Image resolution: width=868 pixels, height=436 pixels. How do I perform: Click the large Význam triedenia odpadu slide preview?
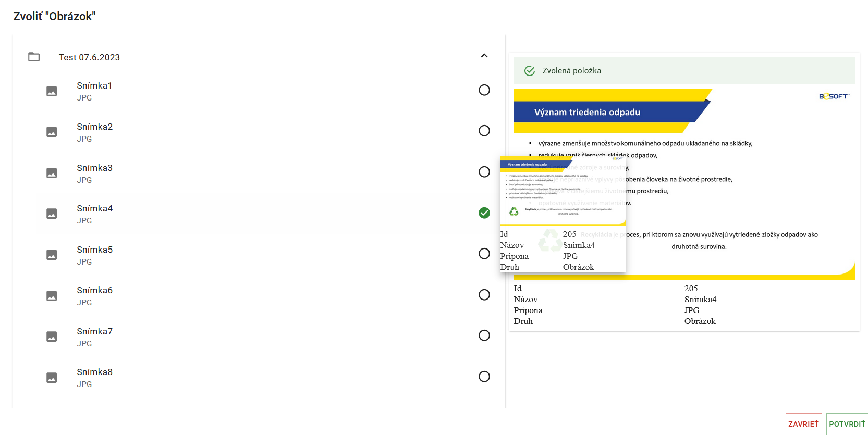click(x=684, y=184)
